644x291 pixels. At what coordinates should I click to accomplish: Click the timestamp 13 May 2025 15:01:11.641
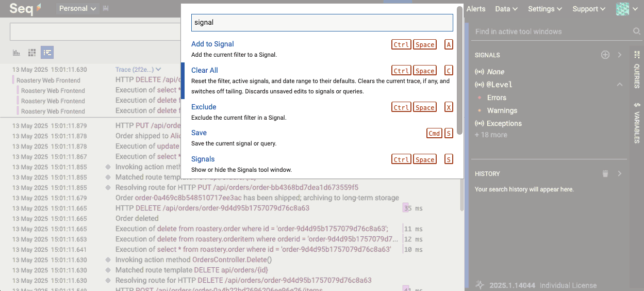(49, 250)
